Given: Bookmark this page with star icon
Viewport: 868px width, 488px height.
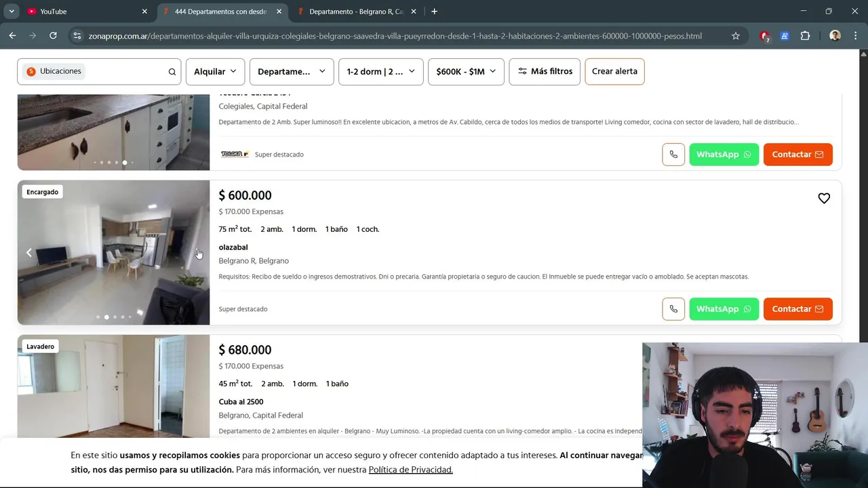Looking at the screenshot, I should click(736, 36).
